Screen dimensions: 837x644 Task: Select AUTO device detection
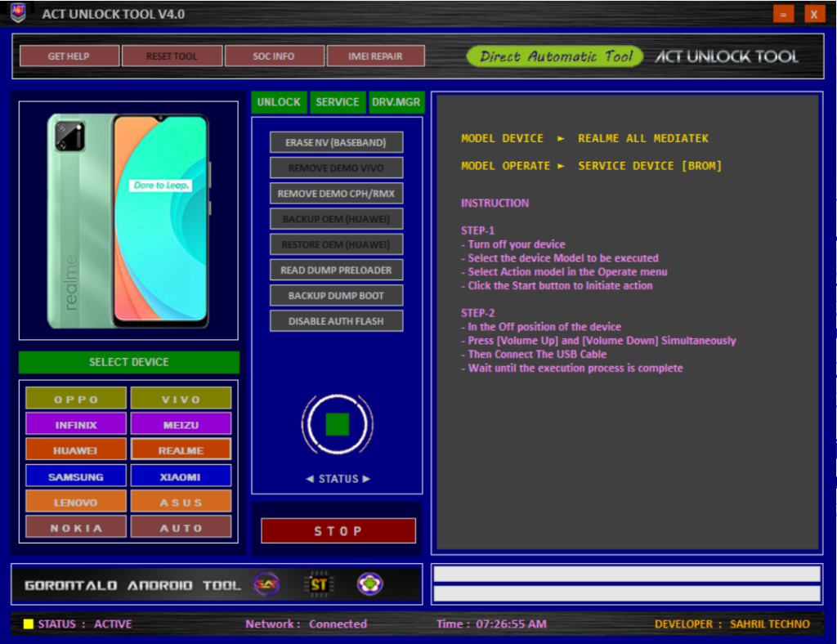pos(181,527)
